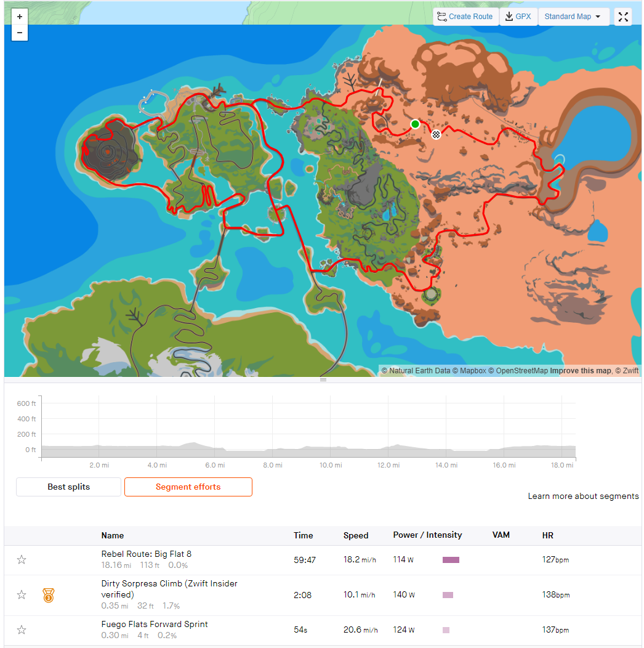This screenshot has width=644, height=648.
Task: Click the 20.6 mi/h speed value
Action: 360,630
